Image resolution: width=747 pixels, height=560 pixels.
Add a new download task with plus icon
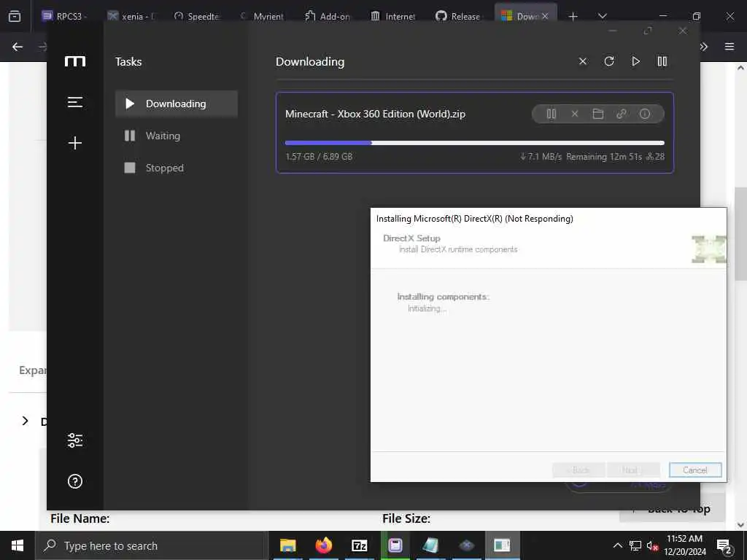pos(75,143)
